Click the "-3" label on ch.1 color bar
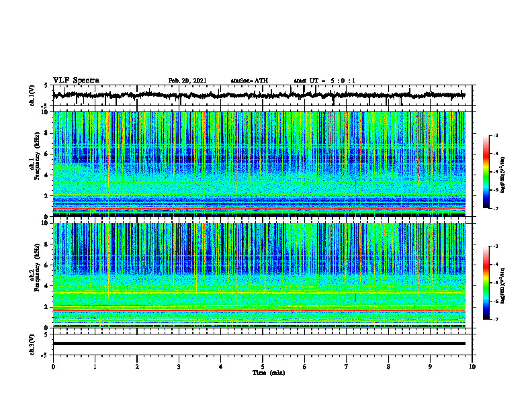 tap(496, 135)
